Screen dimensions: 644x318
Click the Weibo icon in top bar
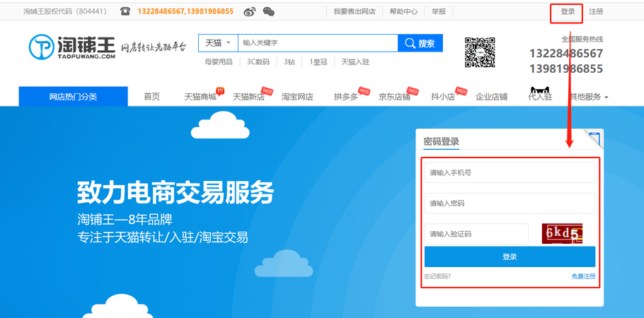[x=249, y=11]
